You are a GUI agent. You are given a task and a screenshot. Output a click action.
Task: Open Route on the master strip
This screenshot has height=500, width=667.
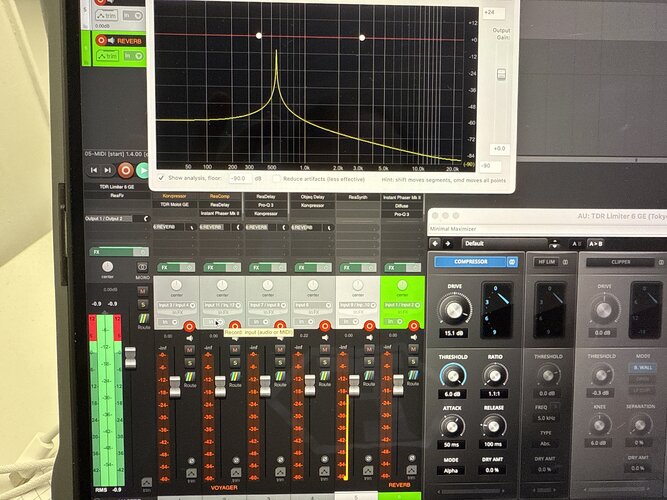click(x=144, y=321)
